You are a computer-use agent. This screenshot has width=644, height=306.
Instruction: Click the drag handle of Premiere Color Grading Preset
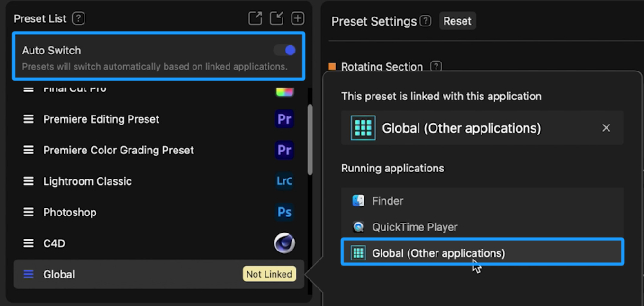click(x=28, y=150)
